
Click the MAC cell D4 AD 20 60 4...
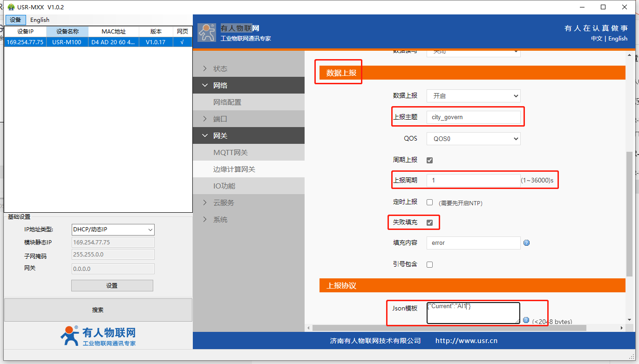[x=114, y=42]
